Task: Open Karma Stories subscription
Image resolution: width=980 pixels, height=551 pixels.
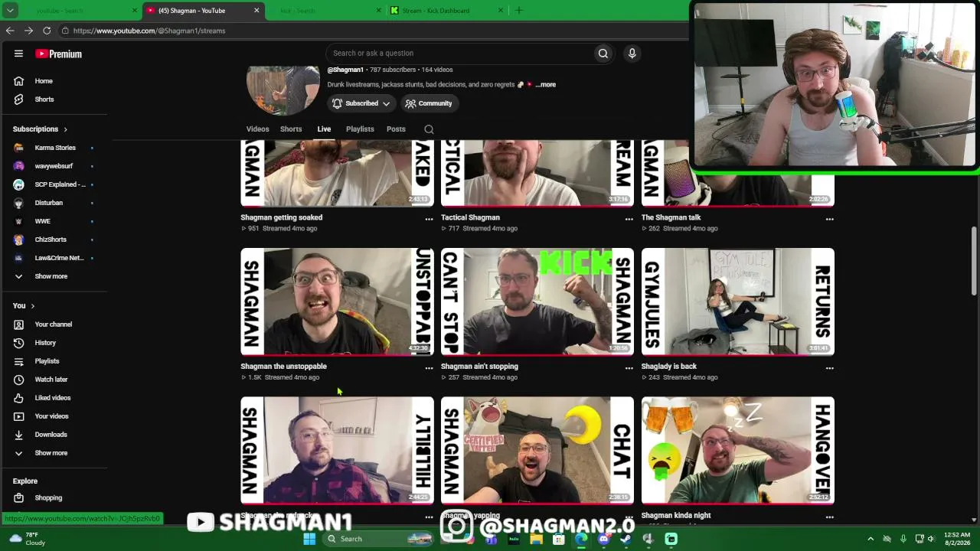Action: click(x=54, y=148)
